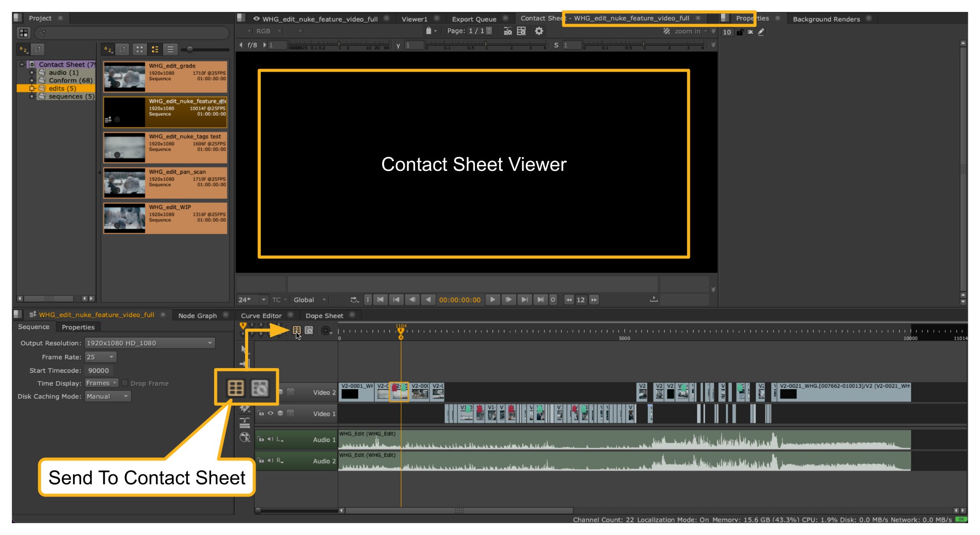Screen dimensions: 980x535
Task: Switch to the Node Graph tab
Action: pyautogui.click(x=197, y=315)
